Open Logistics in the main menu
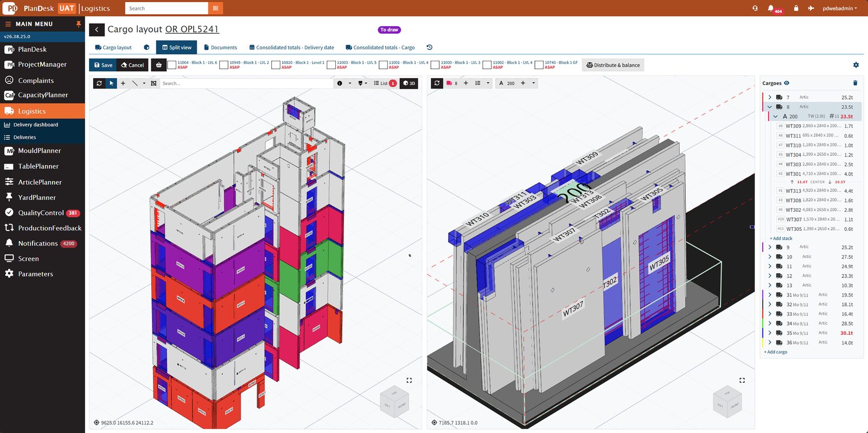Viewport: 868px width, 433px height. 42,111
